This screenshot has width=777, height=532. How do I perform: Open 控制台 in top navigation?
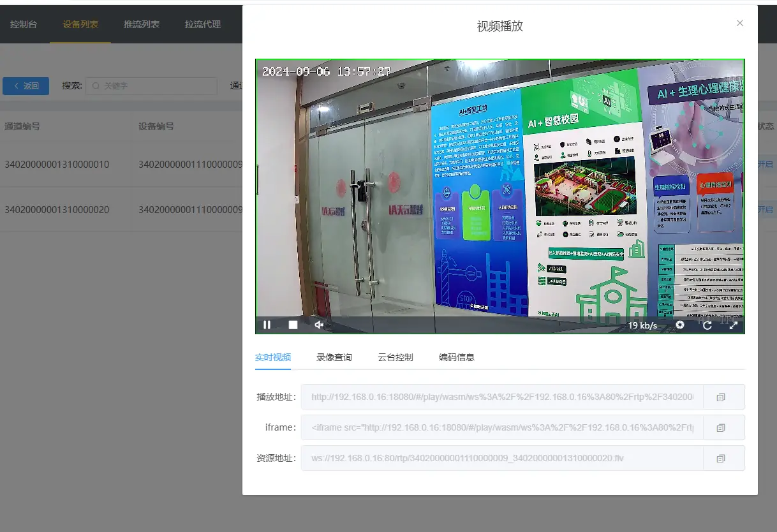pos(24,24)
